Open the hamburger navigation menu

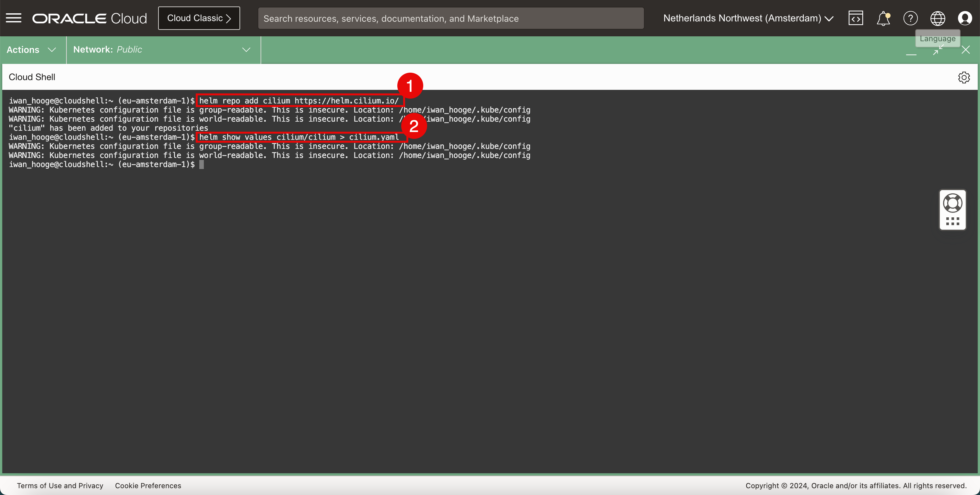[x=14, y=18]
